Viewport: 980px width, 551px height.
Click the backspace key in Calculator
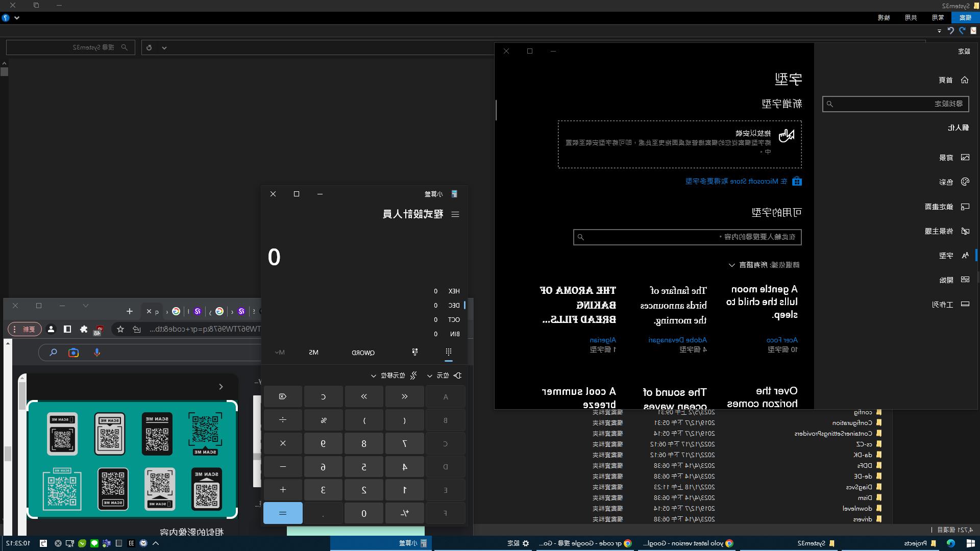pyautogui.click(x=283, y=396)
